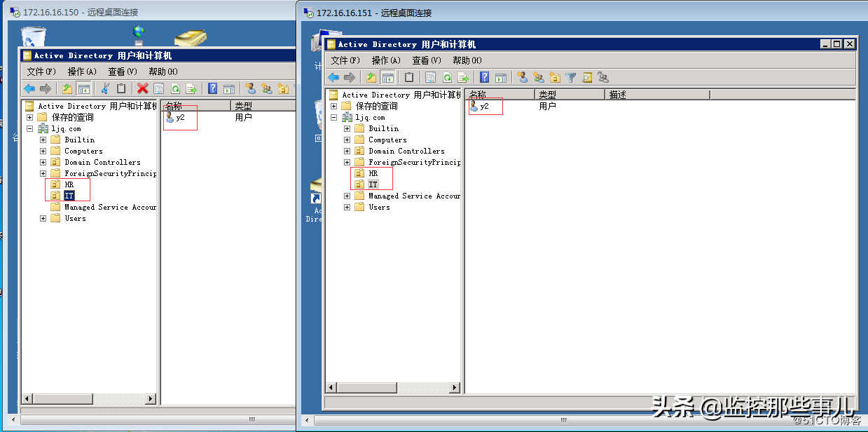The image size is (868, 432).
Task: Click the Paste clipboard icon in right window
Action: (409, 77)
